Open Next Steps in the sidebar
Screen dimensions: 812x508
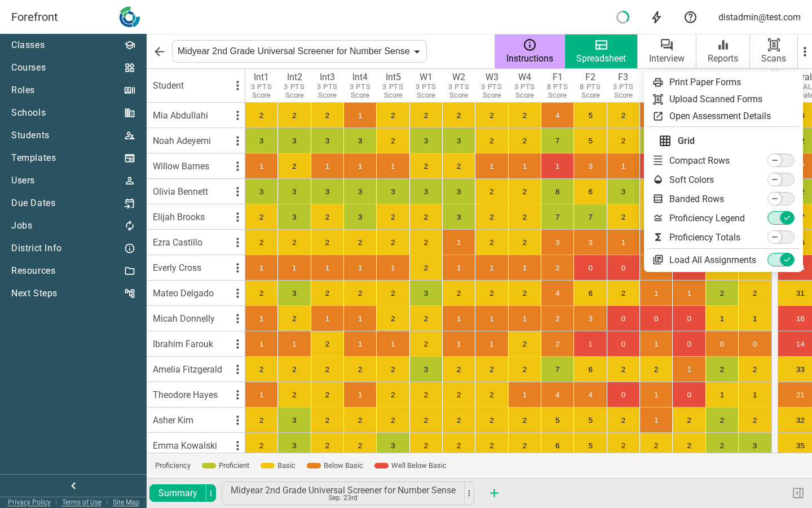[x=73, y=294]
